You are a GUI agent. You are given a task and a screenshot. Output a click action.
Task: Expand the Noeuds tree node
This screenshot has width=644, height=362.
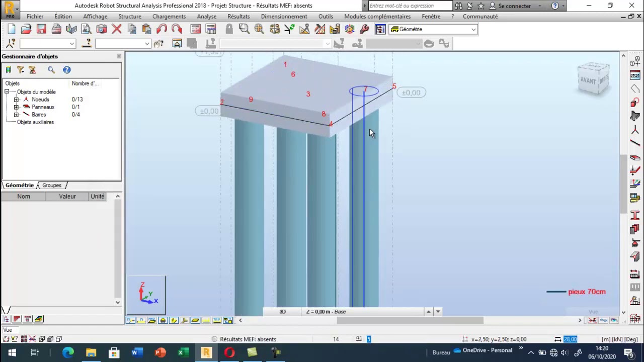pyautogui.click(x=16, y=100)
